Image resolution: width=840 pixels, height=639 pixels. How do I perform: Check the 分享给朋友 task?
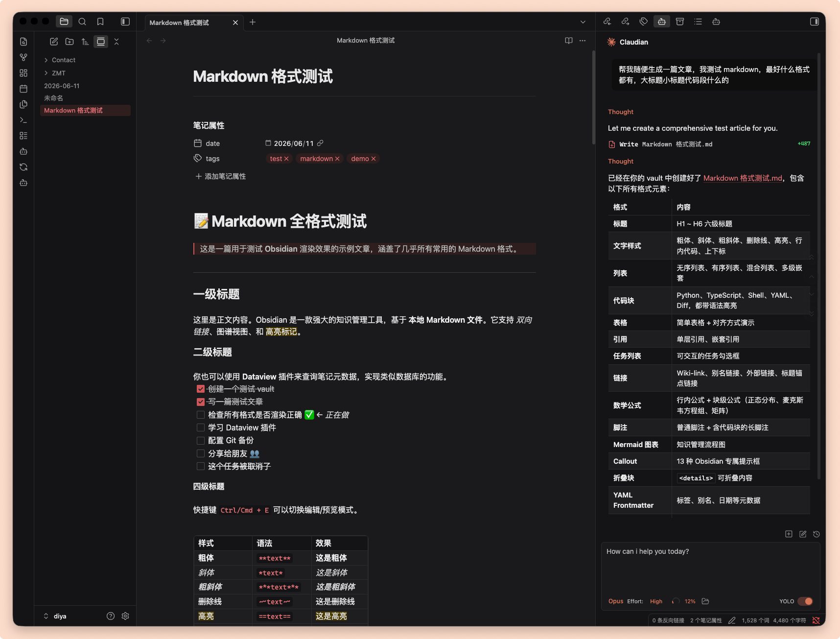pyautogui.click(x=201, y=453)
